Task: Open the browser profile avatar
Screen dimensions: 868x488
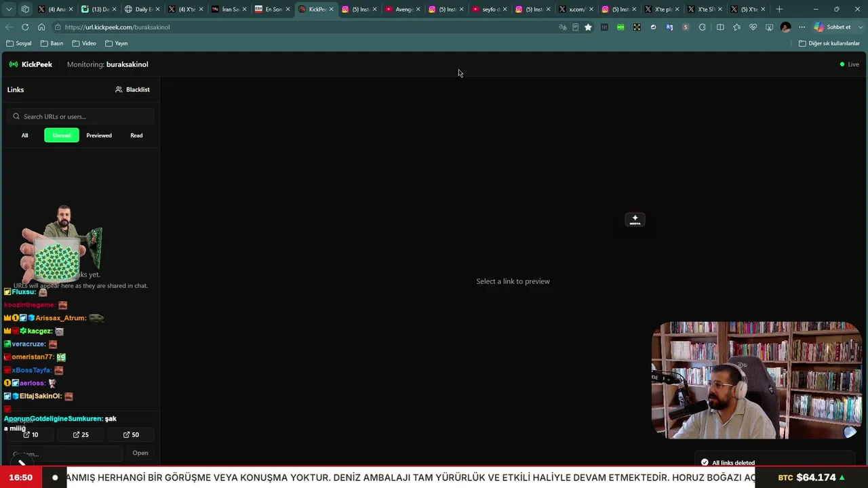Action: tap(785, 27)
